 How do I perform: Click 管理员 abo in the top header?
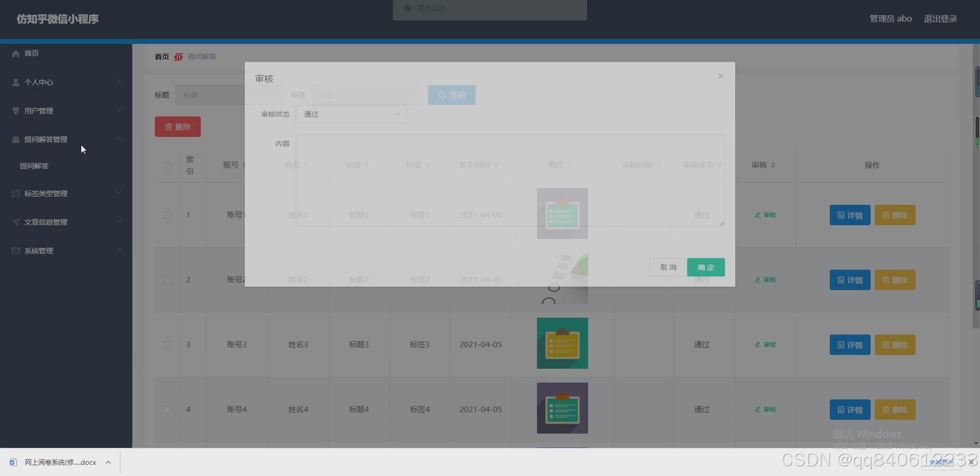(x=891, y=19)
